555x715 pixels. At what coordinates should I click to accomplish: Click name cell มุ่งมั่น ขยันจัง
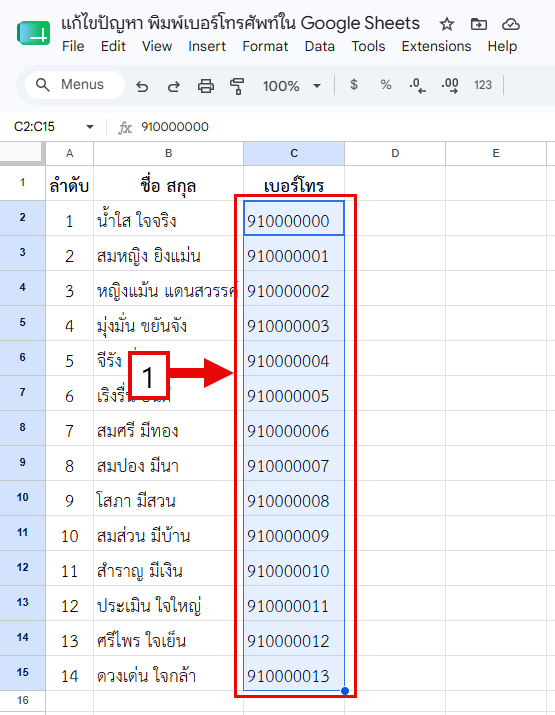[x=168, y=323]
